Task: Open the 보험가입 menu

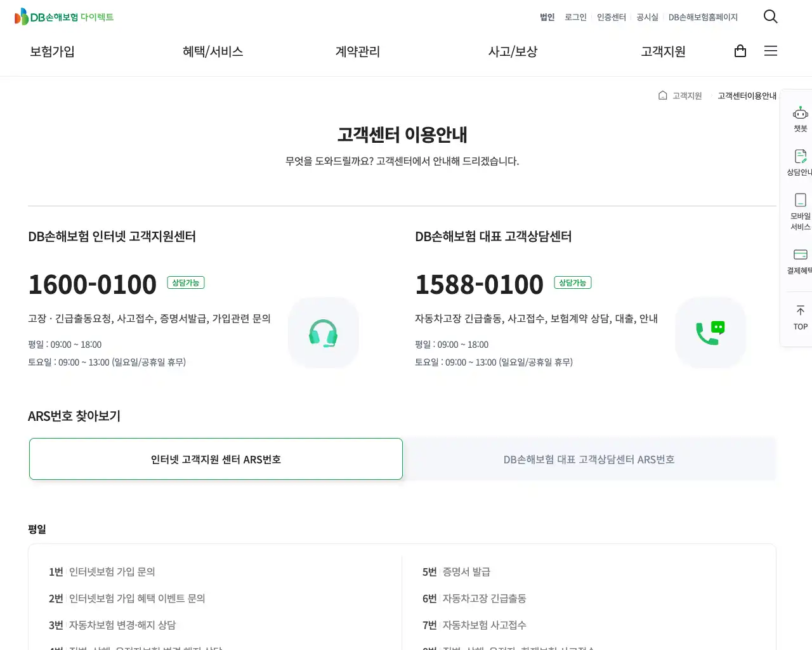Action: (x=52, y=51)
